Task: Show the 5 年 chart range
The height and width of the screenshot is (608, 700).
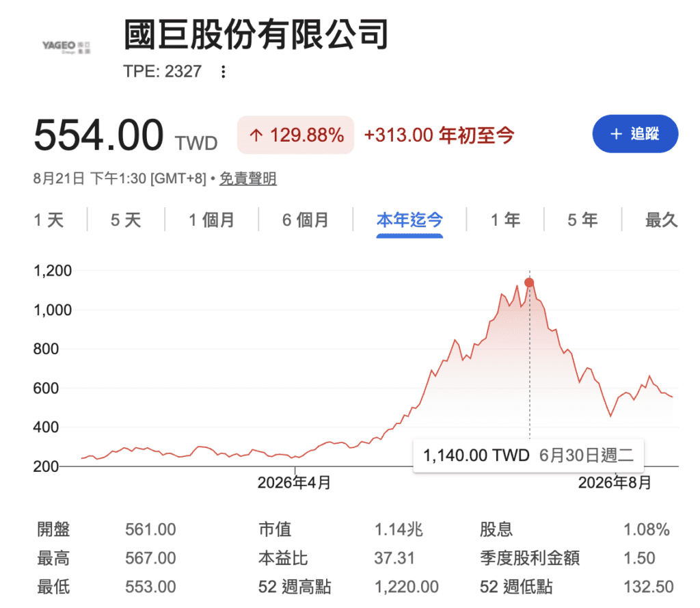Action: tap(582, 220)
